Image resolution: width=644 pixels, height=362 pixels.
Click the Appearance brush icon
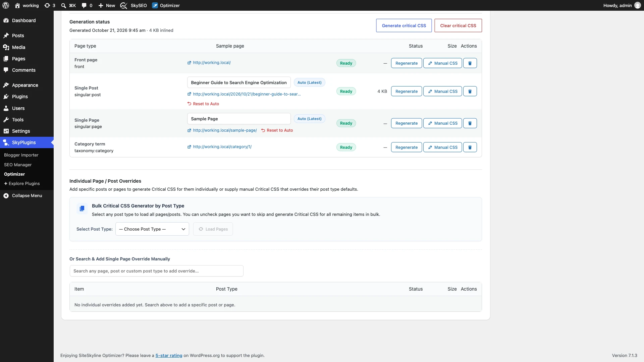coord(6,85)
